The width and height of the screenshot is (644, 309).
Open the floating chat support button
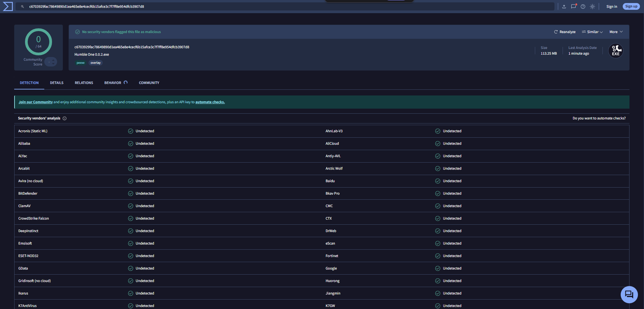(629, 294)
